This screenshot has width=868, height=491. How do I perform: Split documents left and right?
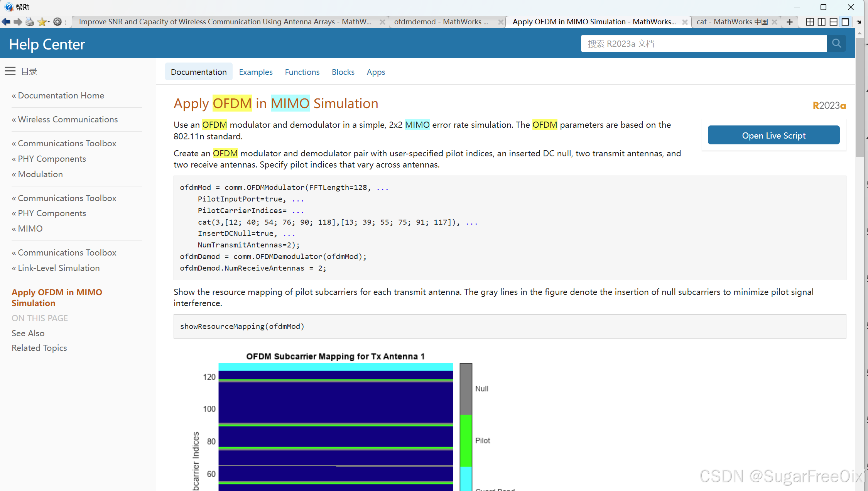tap(822, 22)
